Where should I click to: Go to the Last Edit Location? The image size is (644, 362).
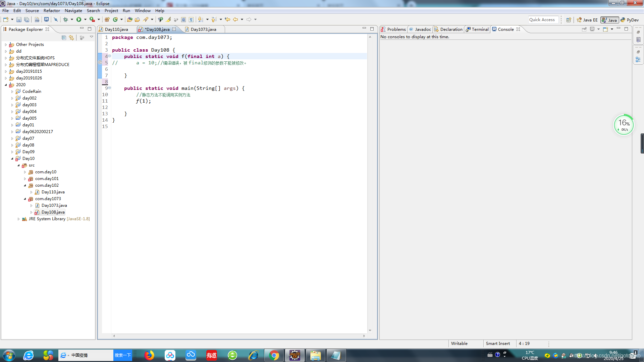227,19
